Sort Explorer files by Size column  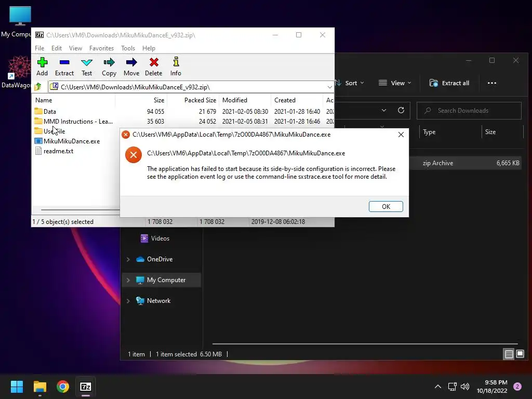[x=502, y=132]
